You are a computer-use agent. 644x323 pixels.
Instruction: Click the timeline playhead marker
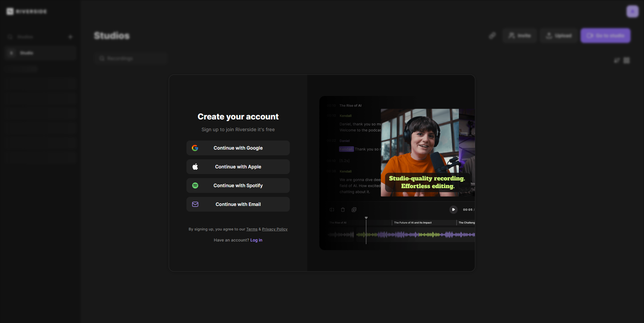click(366, 218)
